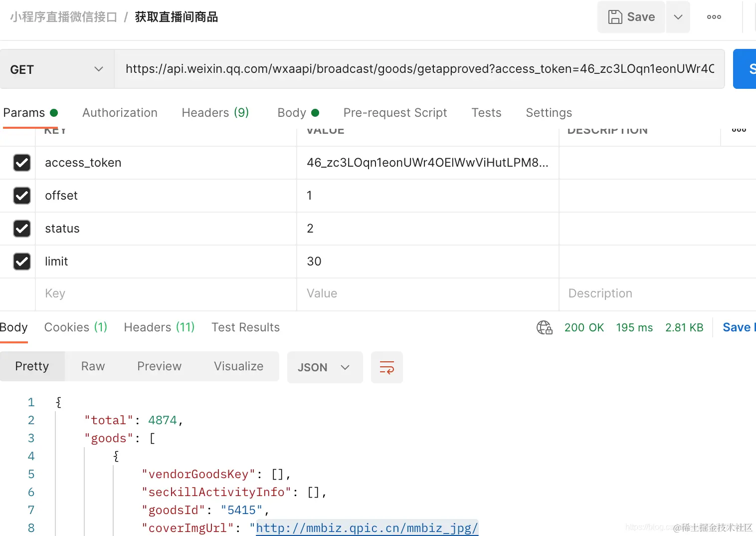
Task: Open the request Body tab
Action: tap(298, 113)
